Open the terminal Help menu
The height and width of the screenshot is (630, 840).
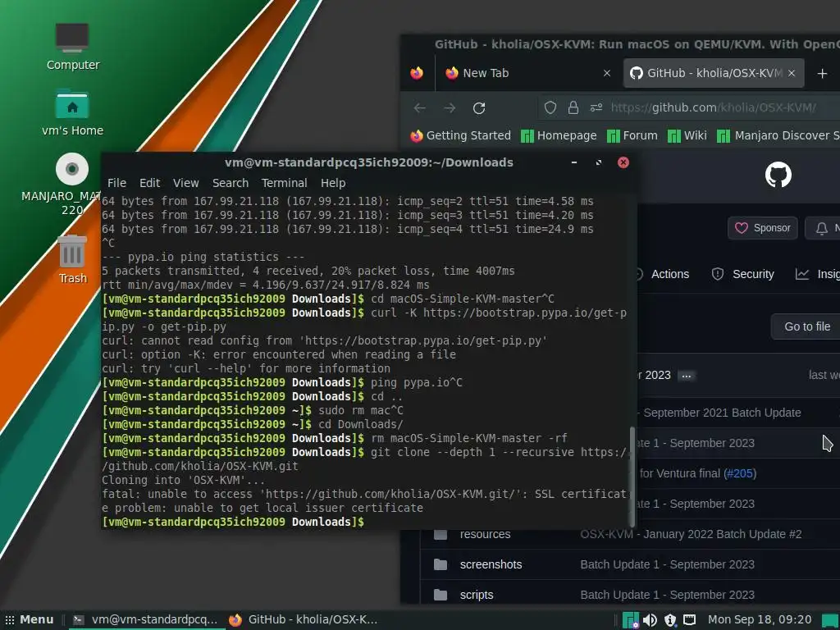coord(333,183)
